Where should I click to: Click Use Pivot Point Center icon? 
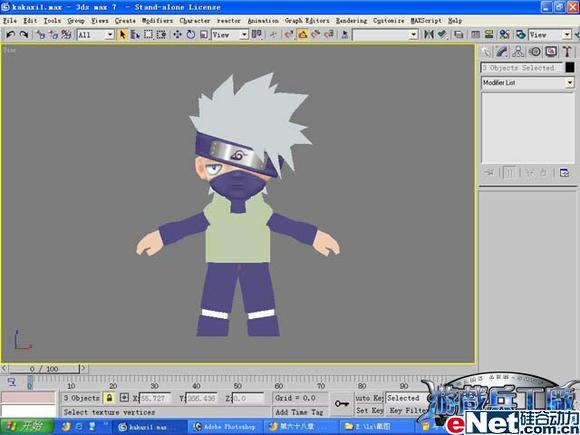[x=257, y=35]
